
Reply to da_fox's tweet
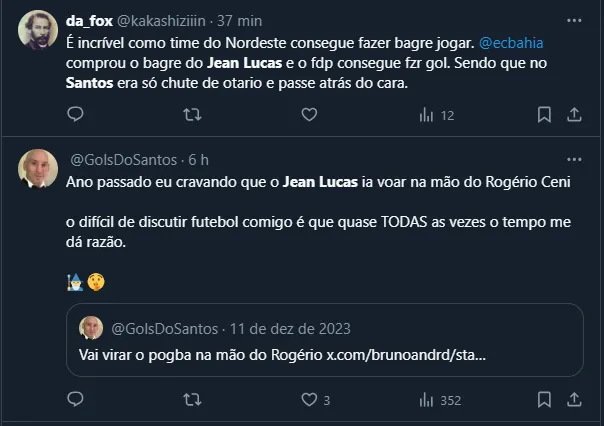(76, 115)
